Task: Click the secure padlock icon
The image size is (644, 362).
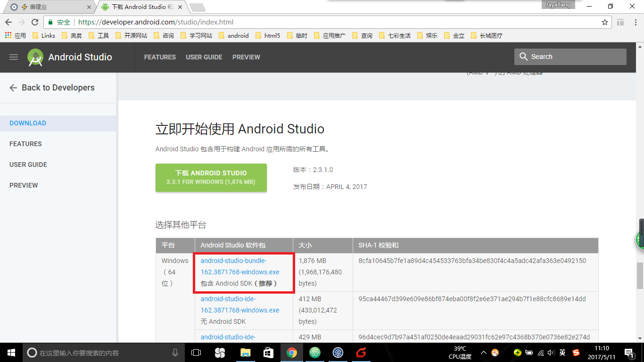Action: [x=50, y=22]
